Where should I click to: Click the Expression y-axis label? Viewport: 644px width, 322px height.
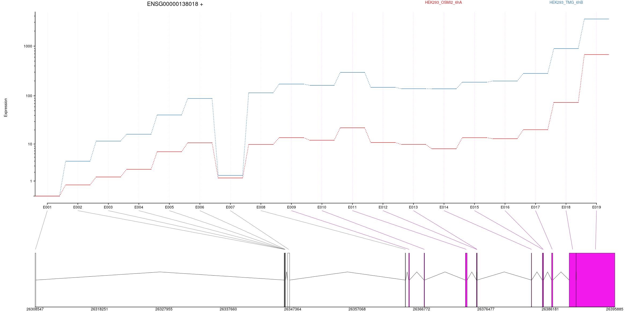point(6,108)
